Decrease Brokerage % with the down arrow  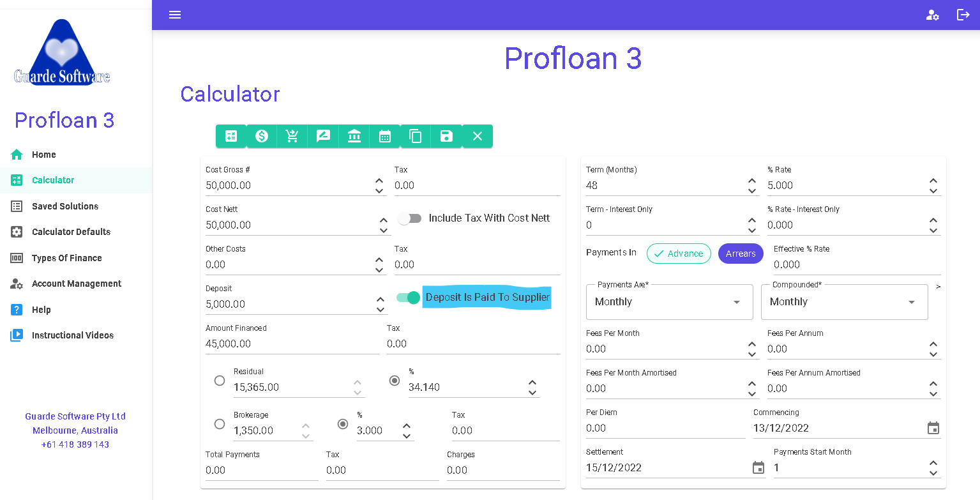407,436
